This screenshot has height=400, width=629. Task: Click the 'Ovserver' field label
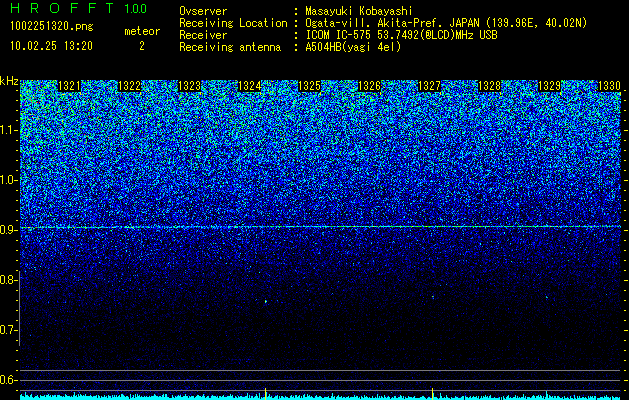coord(203,11)
